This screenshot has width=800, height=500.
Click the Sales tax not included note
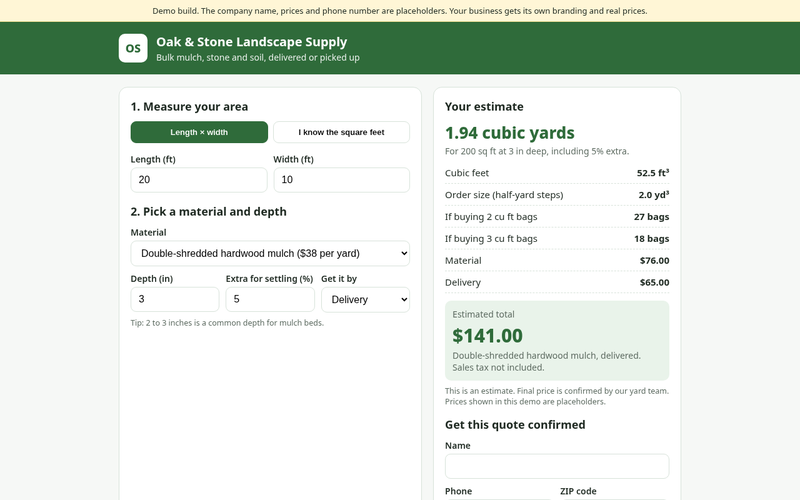pyautogui.click(x=498, y=367)
